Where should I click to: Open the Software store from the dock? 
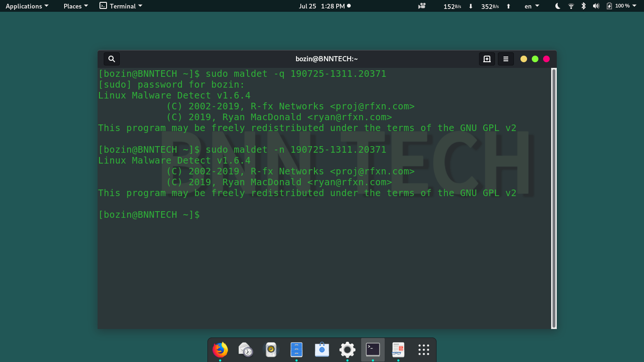(322, 349)
